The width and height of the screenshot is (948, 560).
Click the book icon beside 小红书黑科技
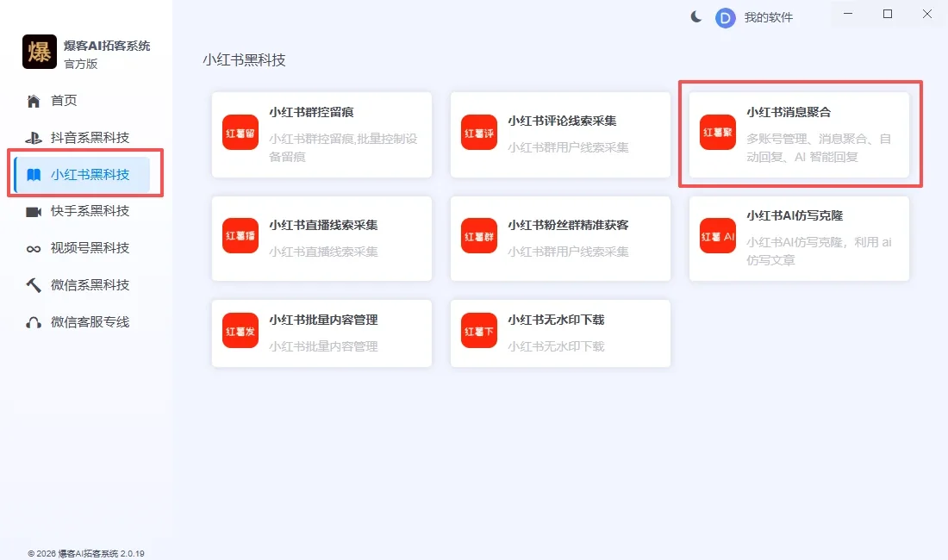34,175
